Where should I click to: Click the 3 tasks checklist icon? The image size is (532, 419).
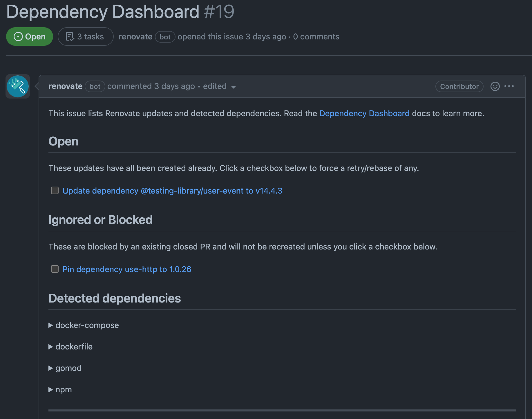[70, 37]
